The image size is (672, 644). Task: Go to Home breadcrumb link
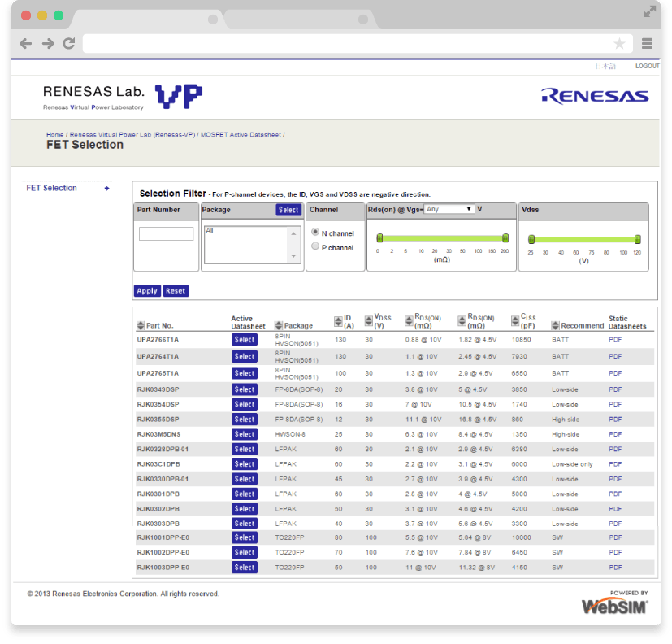coord(55,135)
